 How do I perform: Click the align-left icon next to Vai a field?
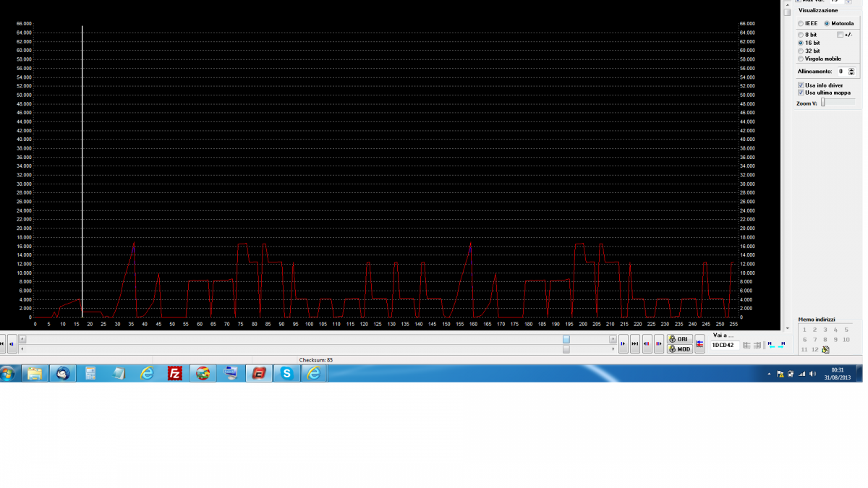pyautogui.click(x=746, y=345)
